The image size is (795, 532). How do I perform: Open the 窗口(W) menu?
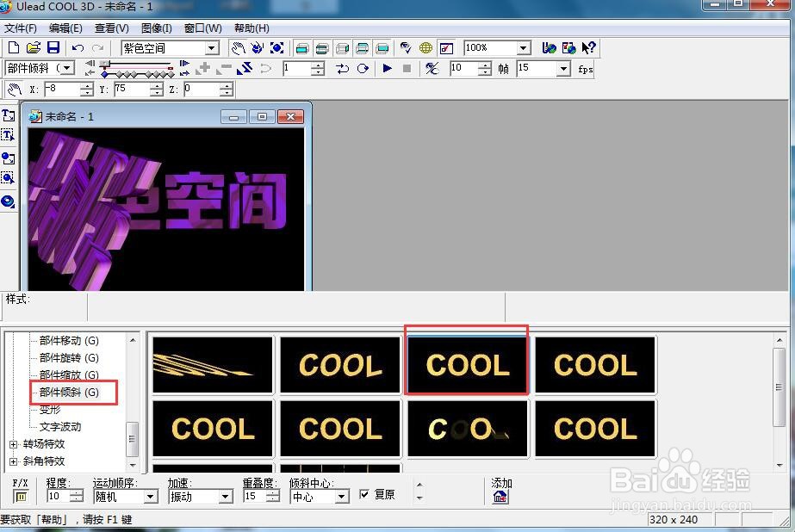tap(202, 28)
